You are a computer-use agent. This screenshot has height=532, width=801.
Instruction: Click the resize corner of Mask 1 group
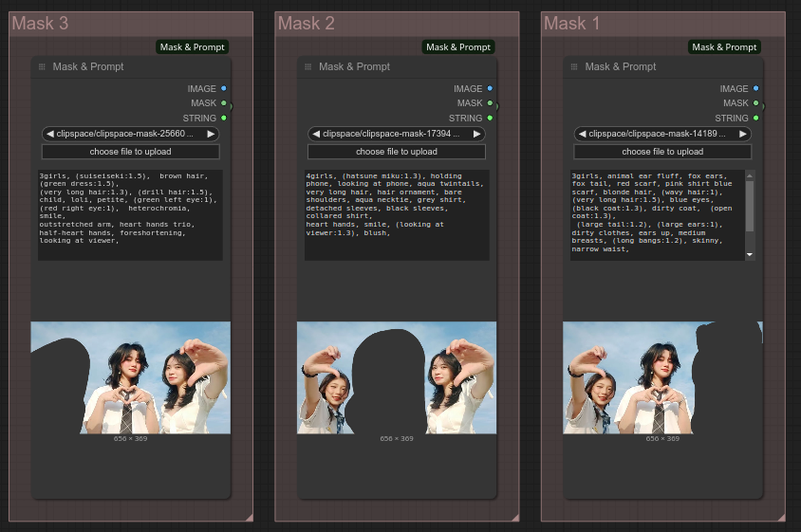tap(782, 518)
